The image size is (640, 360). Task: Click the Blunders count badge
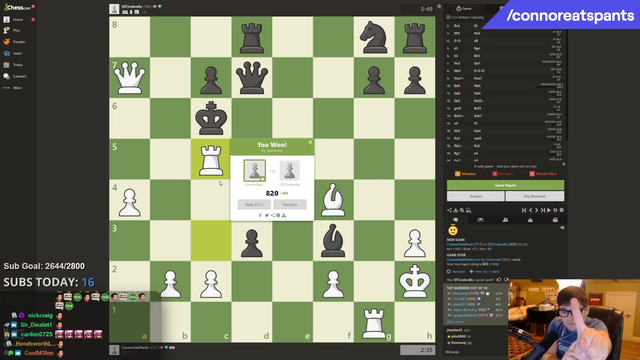[x=495, y=174]
